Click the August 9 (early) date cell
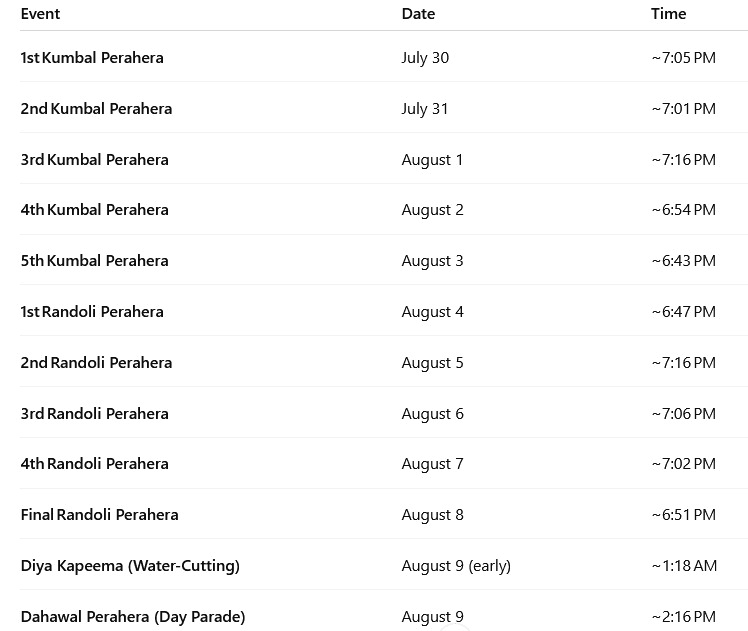Image resolution: width=748 pixels, height=631 pixels. pyautogui.click(x=456, y=566)
